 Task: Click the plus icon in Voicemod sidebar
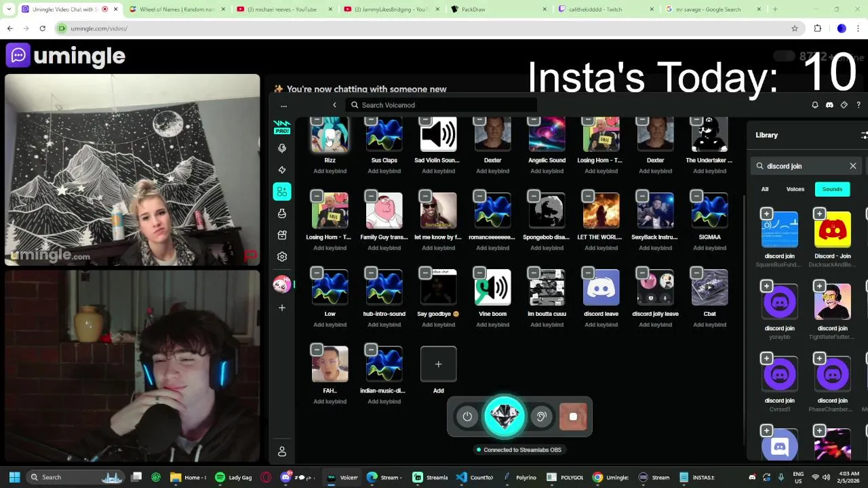pos(282,308)
